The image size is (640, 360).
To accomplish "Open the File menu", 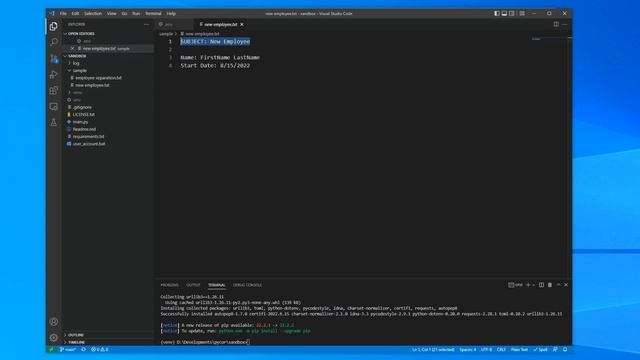I will (63, 13).
